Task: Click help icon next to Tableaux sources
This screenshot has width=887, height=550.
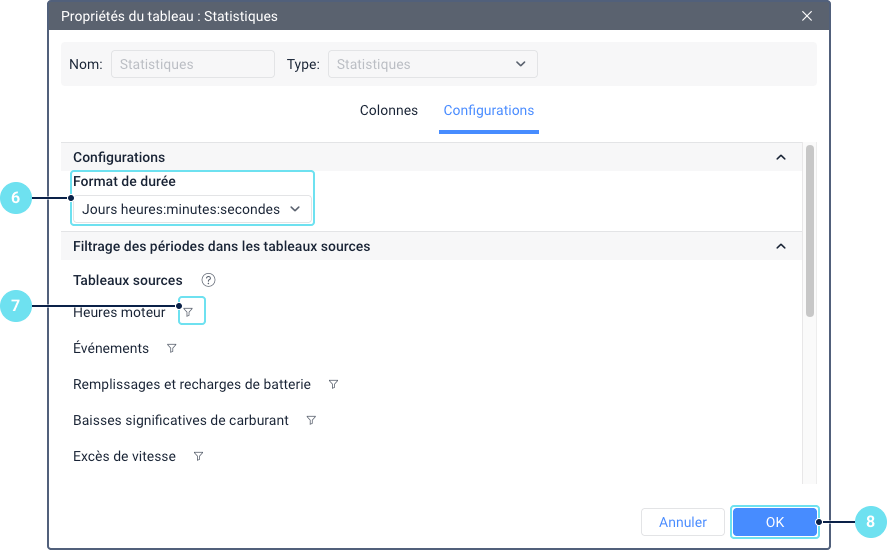Action: point(208,280)
